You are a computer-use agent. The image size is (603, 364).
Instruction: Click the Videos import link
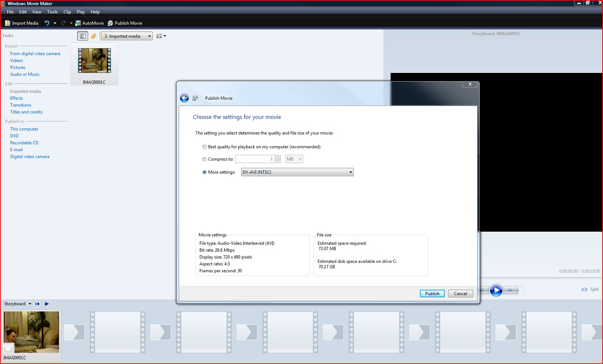(16, 61)
